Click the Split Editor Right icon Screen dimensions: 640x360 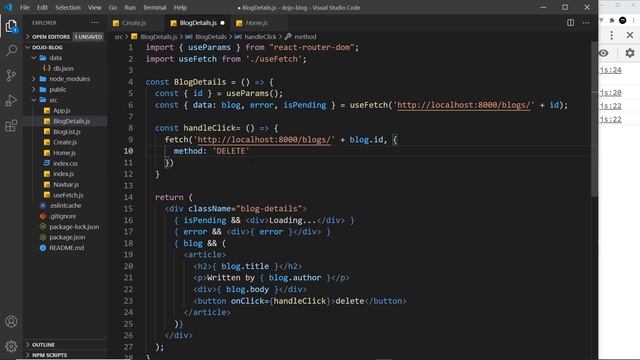571,23
